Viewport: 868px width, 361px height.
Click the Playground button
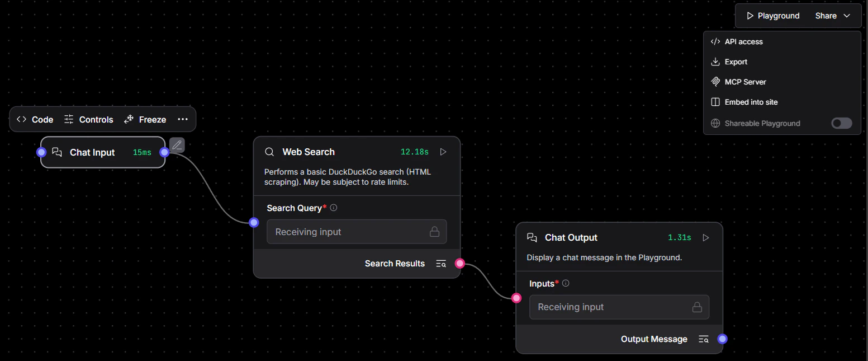click(x=773, y=16)
